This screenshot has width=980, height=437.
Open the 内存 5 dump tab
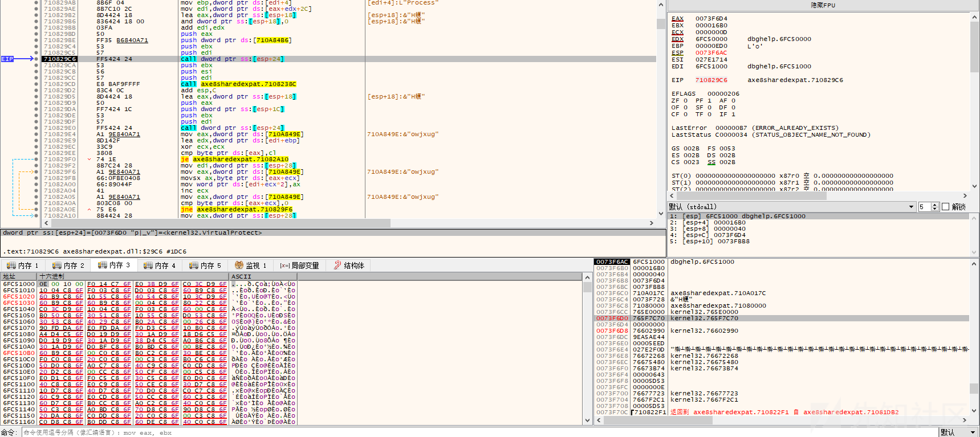[x=205, y=266]
